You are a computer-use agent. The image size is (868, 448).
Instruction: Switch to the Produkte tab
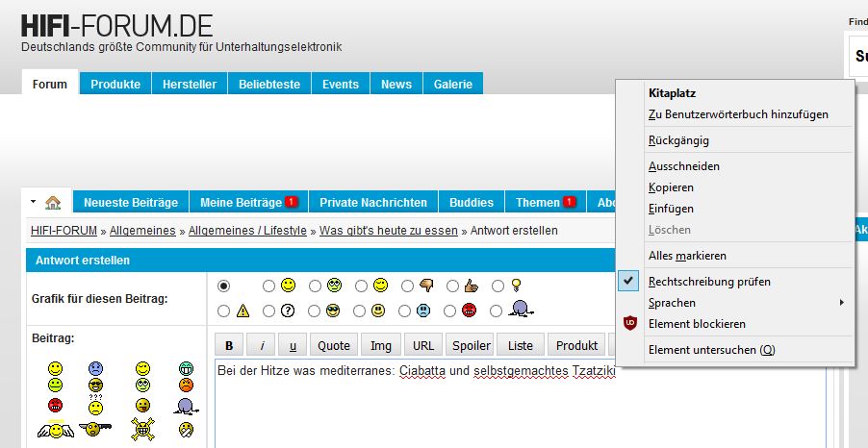[x=115, y=85]
